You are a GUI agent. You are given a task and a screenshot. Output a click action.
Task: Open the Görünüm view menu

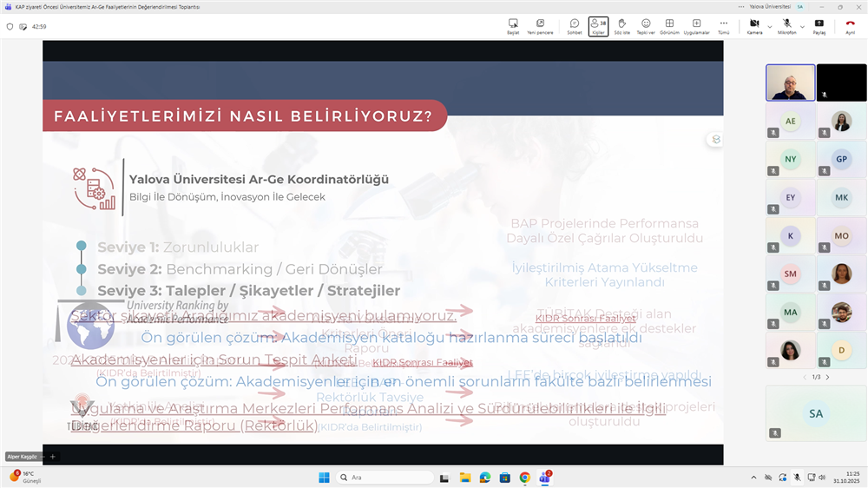(x=669, y=26)
